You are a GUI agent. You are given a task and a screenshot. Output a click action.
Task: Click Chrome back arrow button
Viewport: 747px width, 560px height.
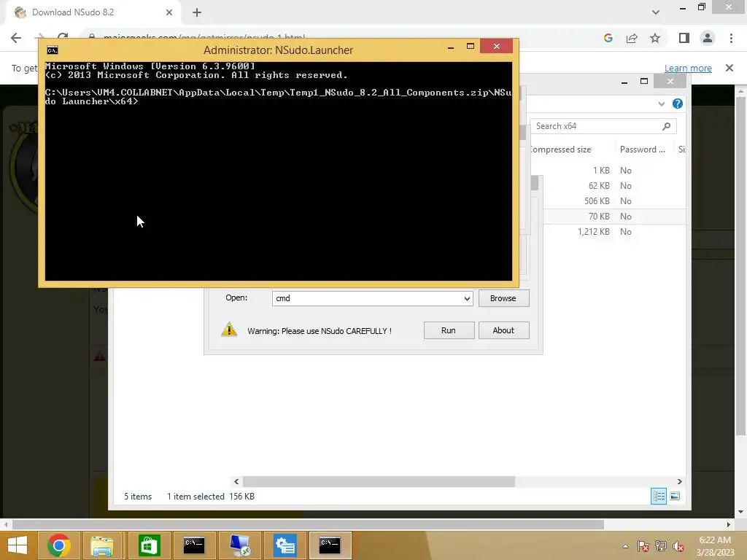[16, 38]
